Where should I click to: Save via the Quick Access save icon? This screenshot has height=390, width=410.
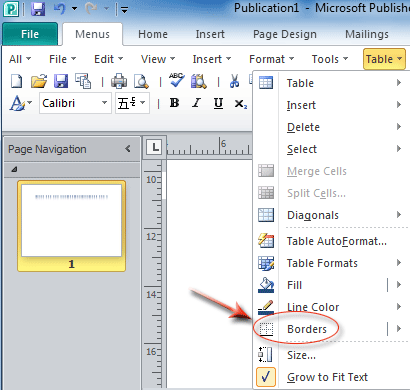(38, 9)
